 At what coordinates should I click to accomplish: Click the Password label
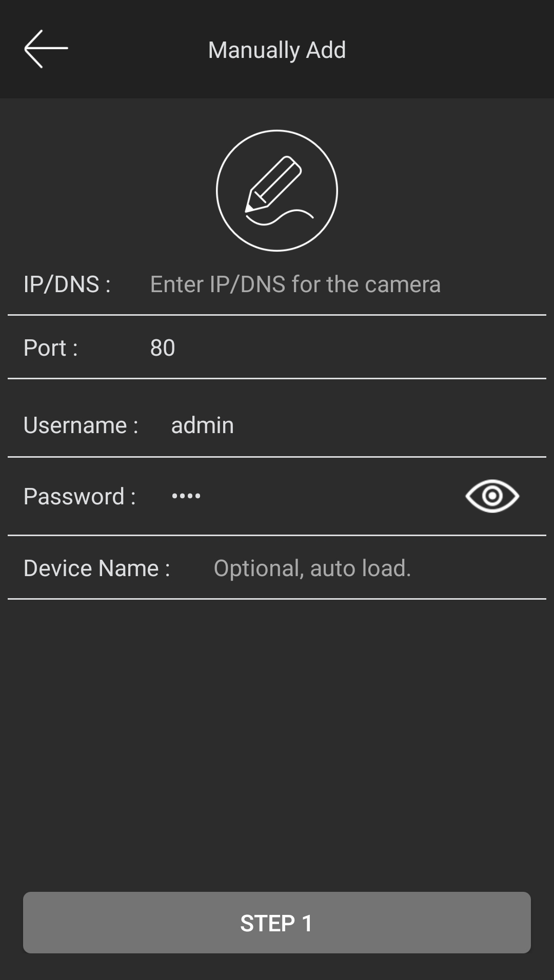[x=80, y=496]
